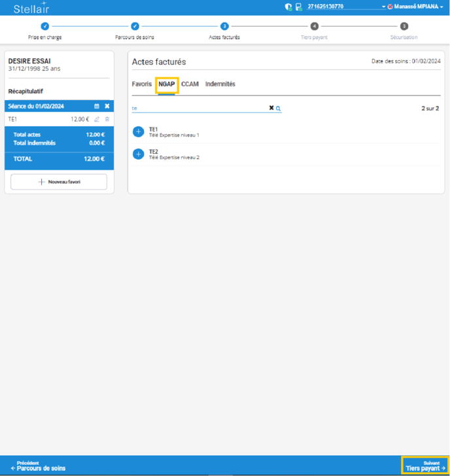The width and height of the screenshot is (450, 476).
Task: Open the Indemnités tab
Action: coord(220,84)
